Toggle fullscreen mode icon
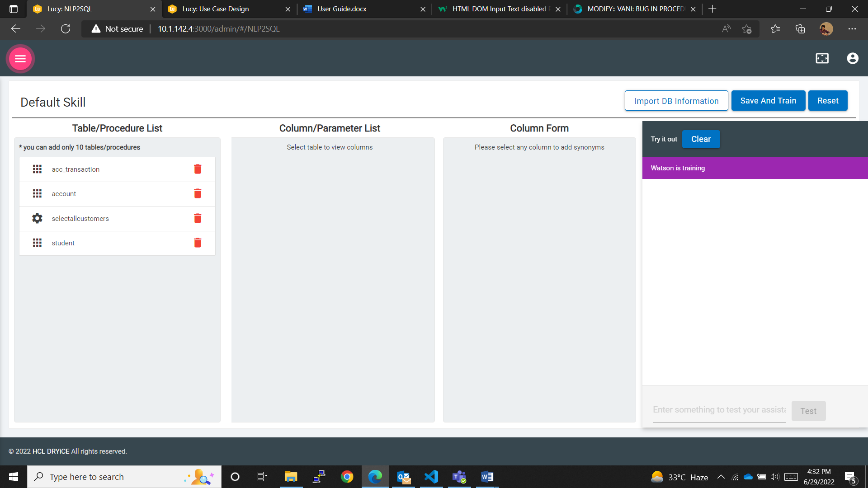This screenshot has width=868, height=488. pos(822,58)
